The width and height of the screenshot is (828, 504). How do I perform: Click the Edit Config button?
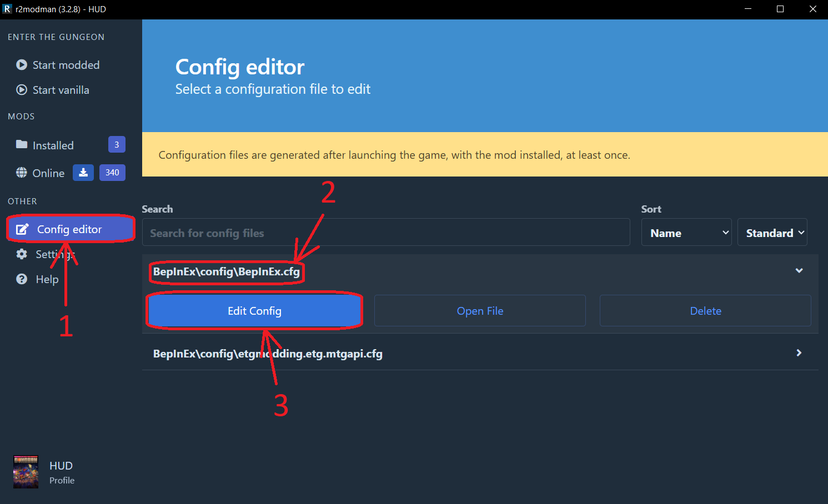254,311
